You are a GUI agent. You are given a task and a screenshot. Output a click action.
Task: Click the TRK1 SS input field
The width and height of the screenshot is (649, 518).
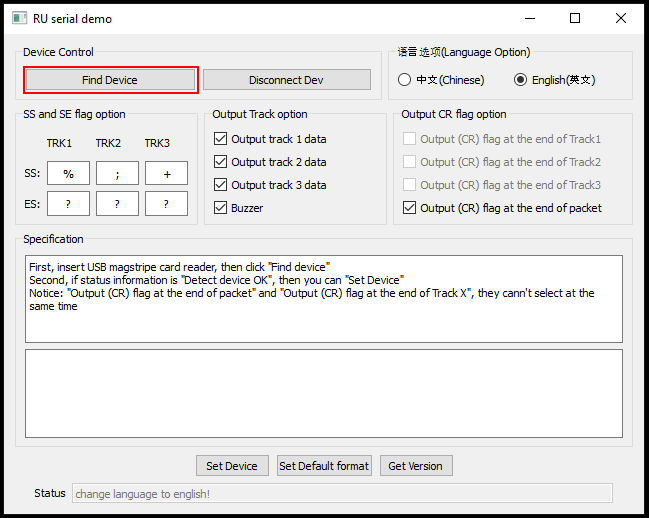click(68, 174)
